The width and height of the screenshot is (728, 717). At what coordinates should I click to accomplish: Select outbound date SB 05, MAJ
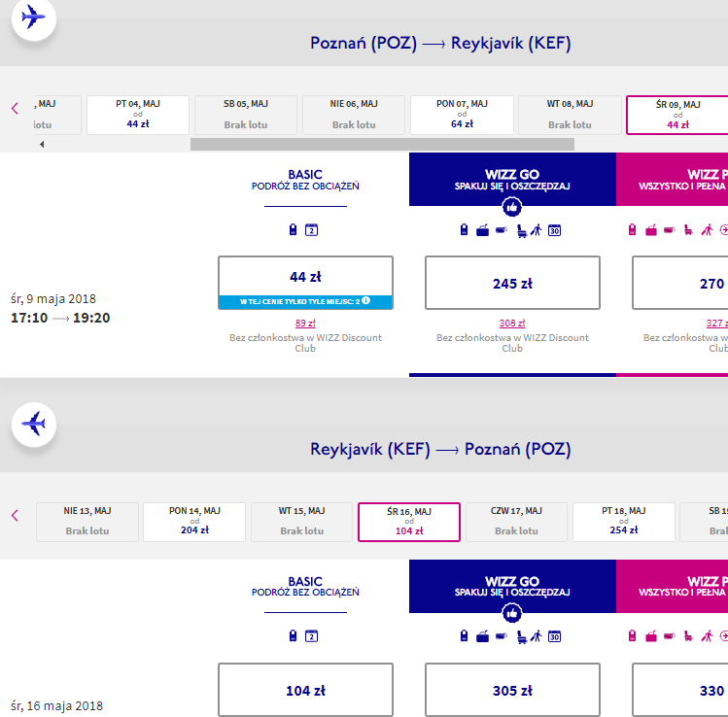coord(246,115)
